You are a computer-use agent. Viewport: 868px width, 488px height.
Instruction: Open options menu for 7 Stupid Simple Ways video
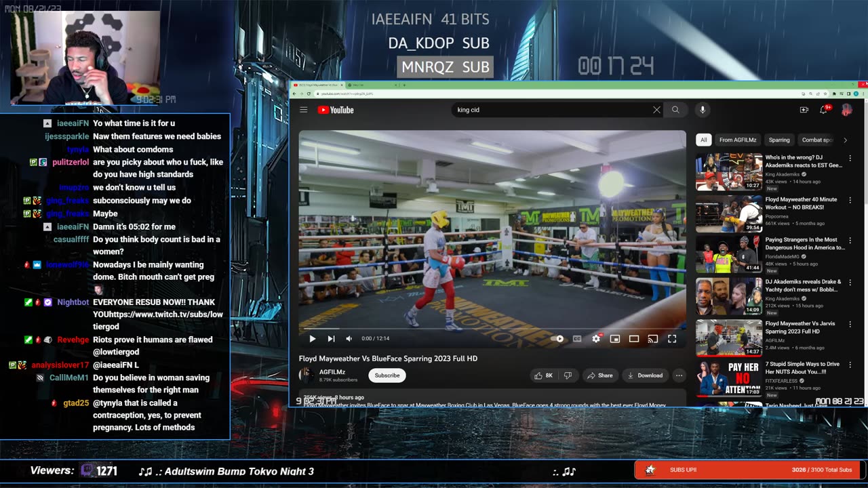pos(850,365)
